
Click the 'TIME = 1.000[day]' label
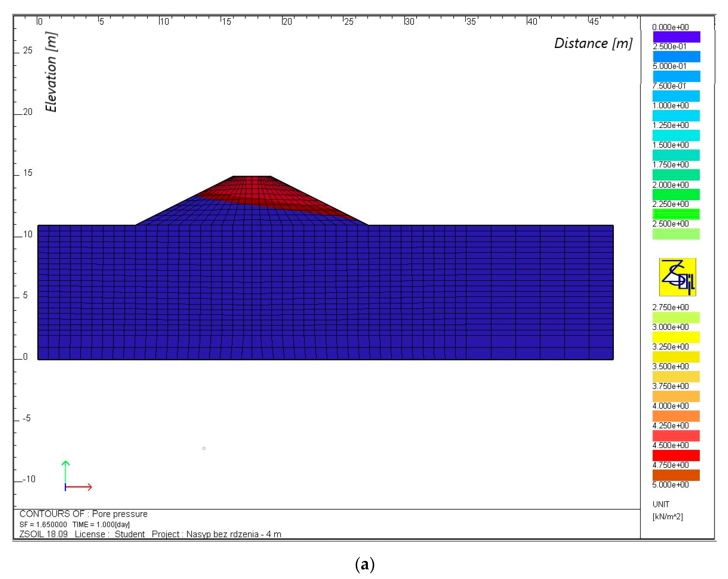(x=101, y=525)
